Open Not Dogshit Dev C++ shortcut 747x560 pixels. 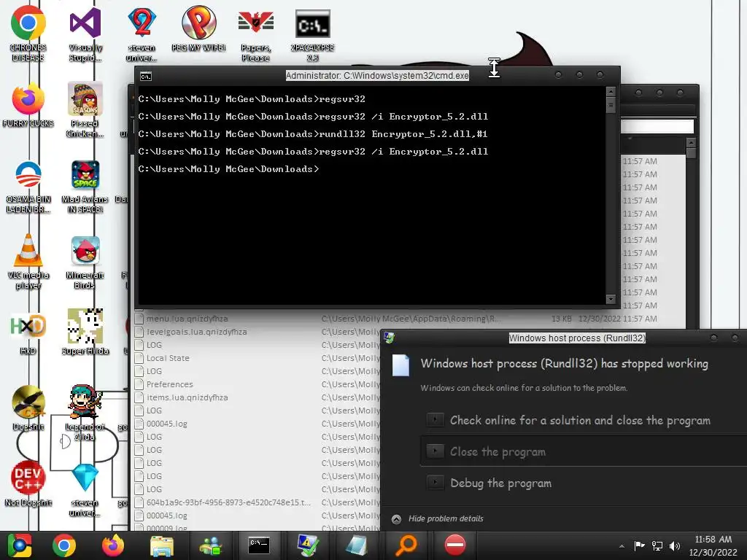(28, 483)
